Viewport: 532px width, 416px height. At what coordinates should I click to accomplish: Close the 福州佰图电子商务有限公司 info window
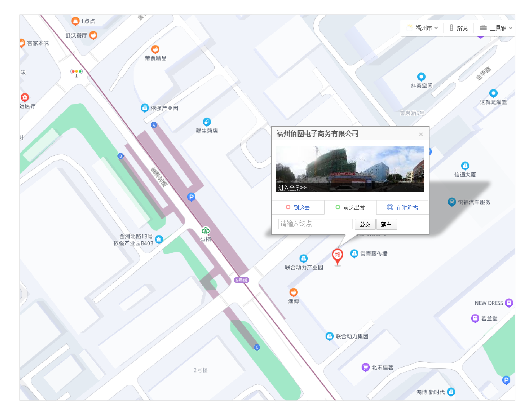[x=421, y=134]
